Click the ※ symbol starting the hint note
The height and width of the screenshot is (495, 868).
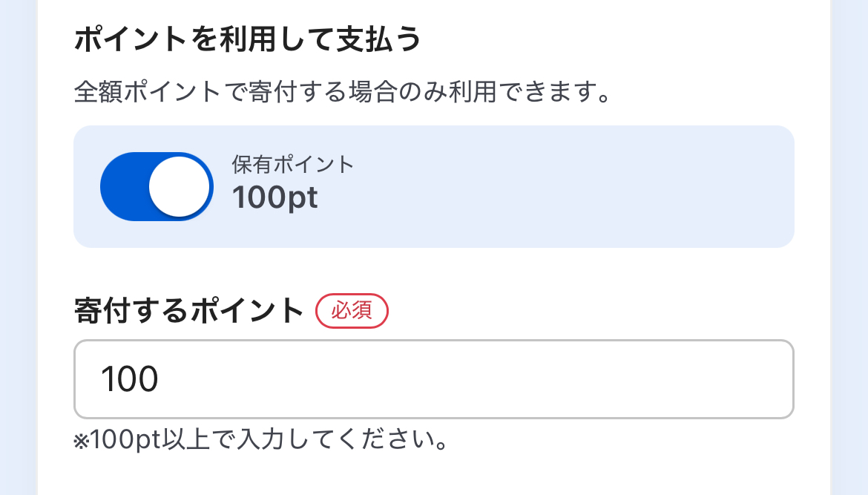(x=81, y=442)
